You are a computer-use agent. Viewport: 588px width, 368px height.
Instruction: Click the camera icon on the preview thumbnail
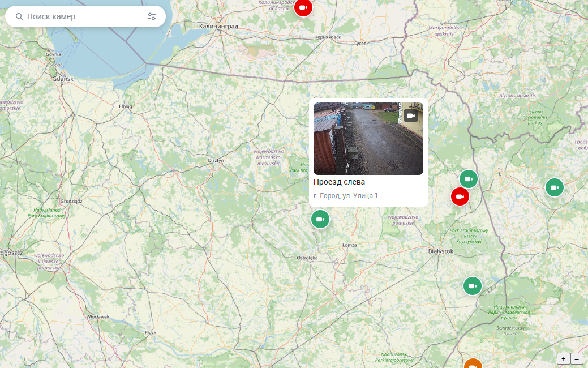coord(411,115)
